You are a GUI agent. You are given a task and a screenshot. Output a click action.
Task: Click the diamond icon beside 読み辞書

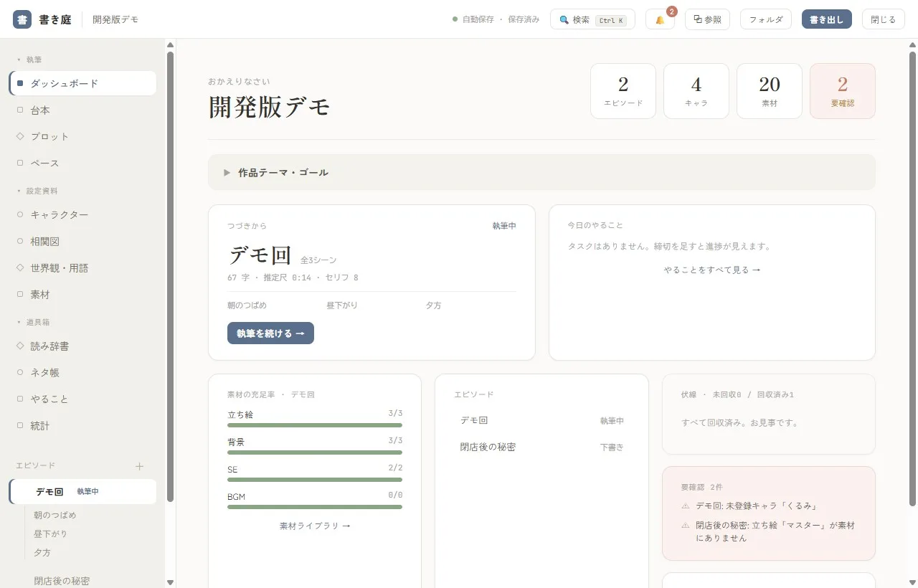tap(20, 346)
